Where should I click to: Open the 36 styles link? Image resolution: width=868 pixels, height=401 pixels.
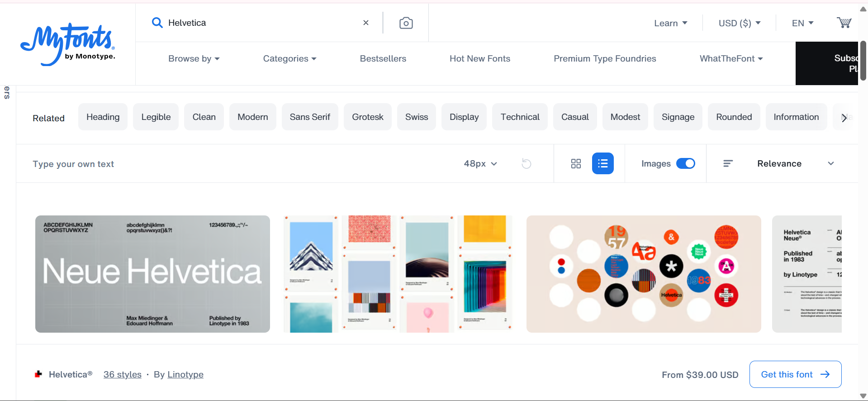[123, 374]
